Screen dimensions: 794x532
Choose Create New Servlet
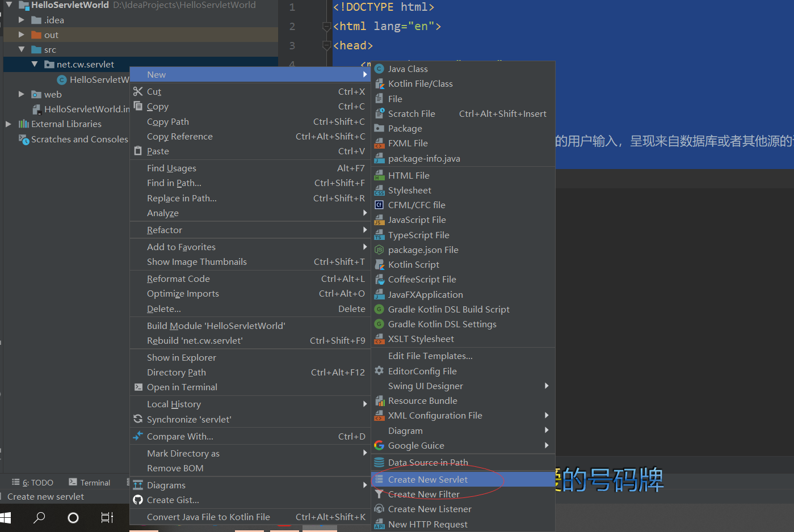(x=463, y=479)
